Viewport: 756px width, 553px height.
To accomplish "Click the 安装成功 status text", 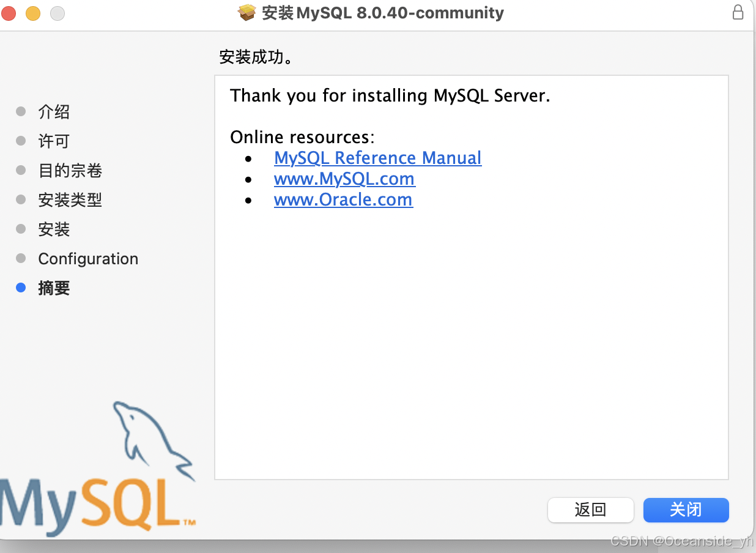I will (256, 56).
